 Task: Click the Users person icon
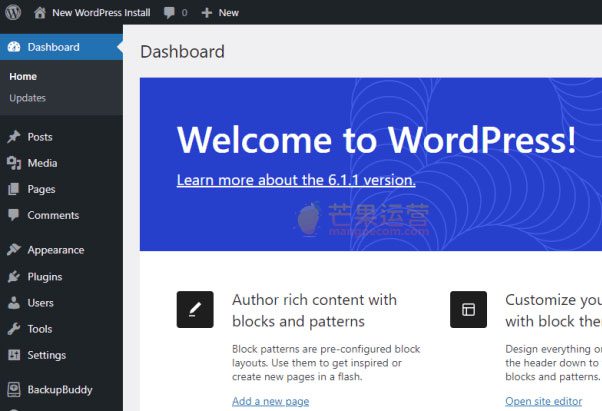pos(14,302)
